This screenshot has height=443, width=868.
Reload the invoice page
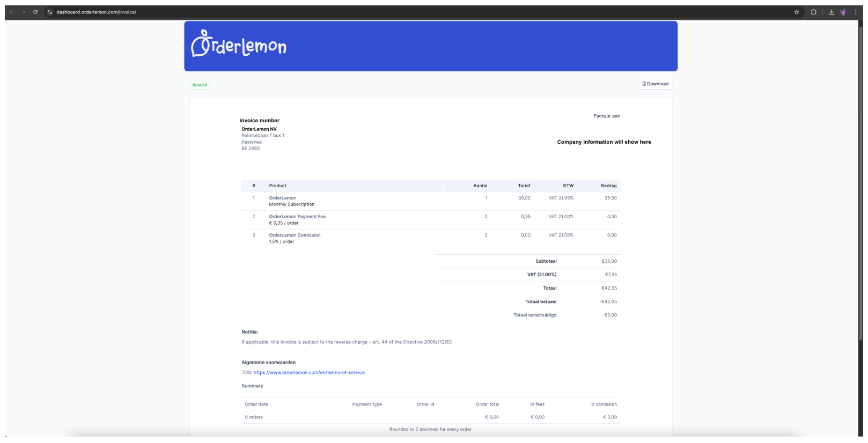[x=35, y=12]
